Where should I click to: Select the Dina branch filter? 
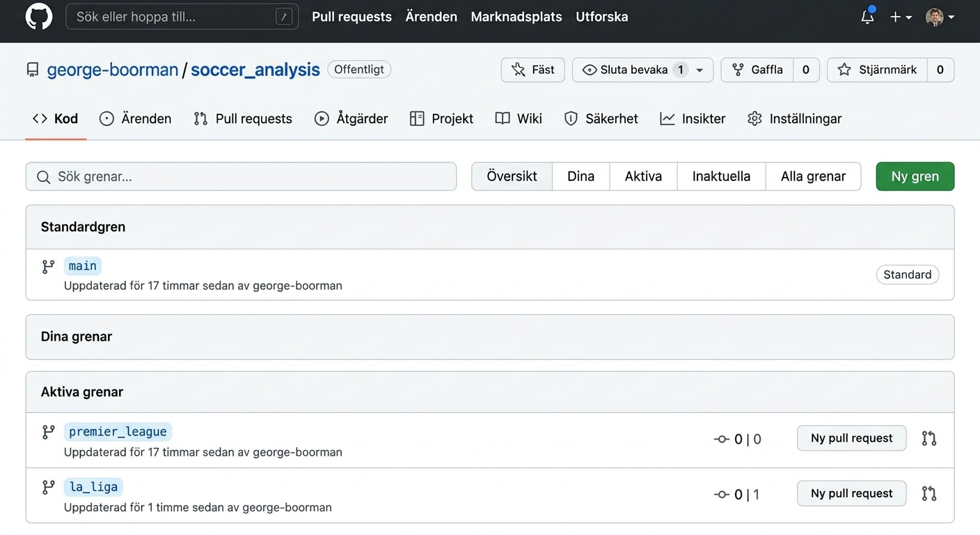[580, 176]
